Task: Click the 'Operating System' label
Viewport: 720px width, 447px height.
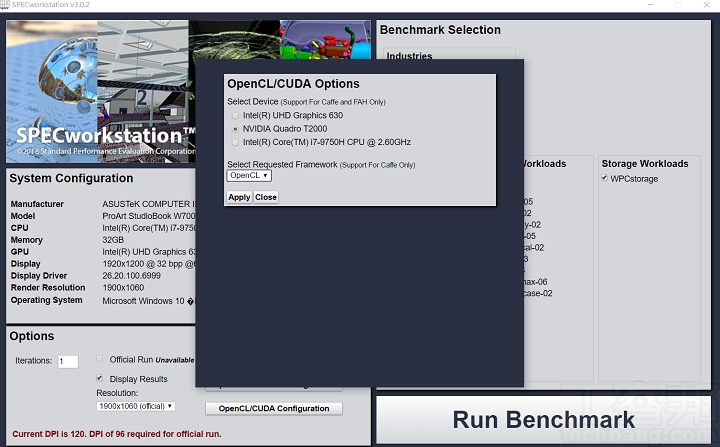Action: pos(46,300)
